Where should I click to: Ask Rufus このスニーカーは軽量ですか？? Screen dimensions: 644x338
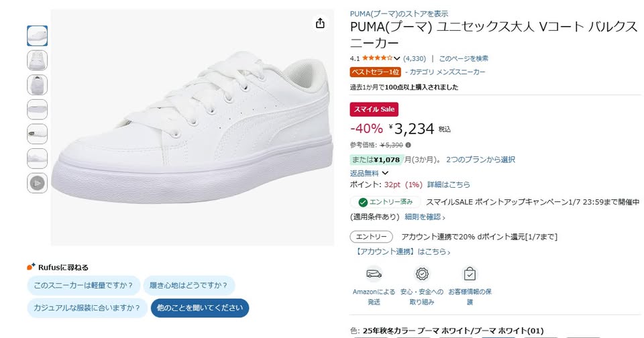[x=83, y=286]
